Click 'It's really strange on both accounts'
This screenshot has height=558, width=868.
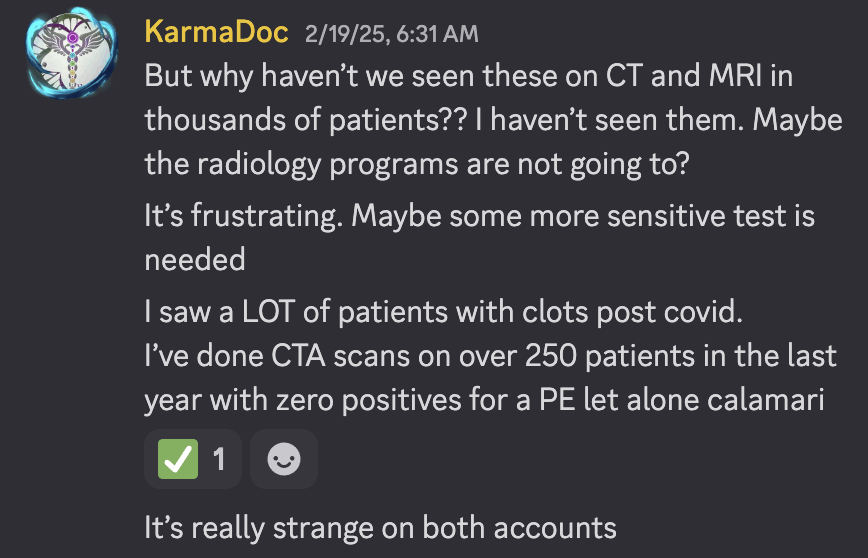pos(381,526)
